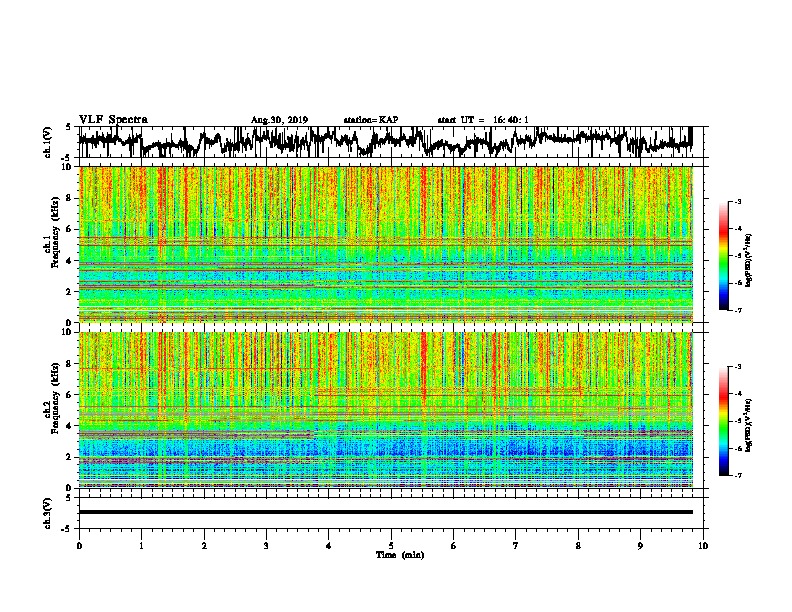
Task: Click the "ch.3(V)" axis label
Action: point(47,513)
